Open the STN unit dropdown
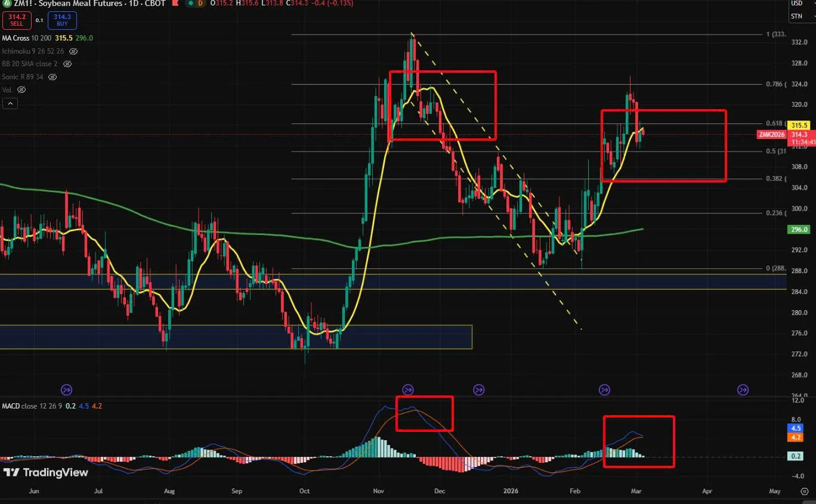This screenshot has height=504, width=816. click(797, 17)
